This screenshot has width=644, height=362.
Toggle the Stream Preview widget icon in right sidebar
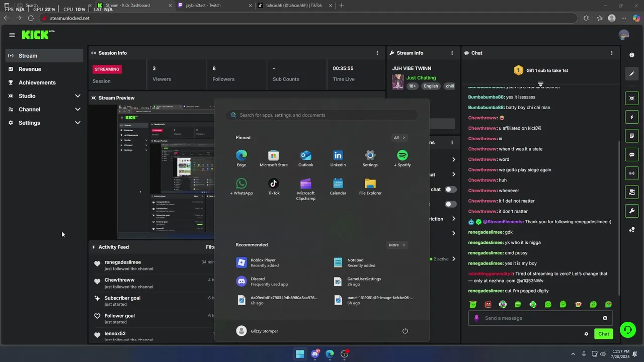coord(632,98)
